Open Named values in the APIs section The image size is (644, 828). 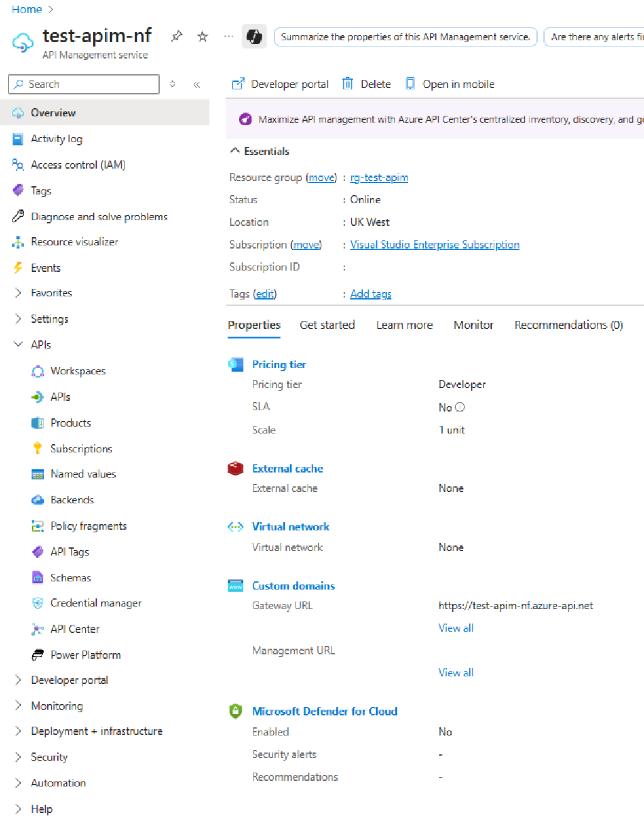pos(82,474)
